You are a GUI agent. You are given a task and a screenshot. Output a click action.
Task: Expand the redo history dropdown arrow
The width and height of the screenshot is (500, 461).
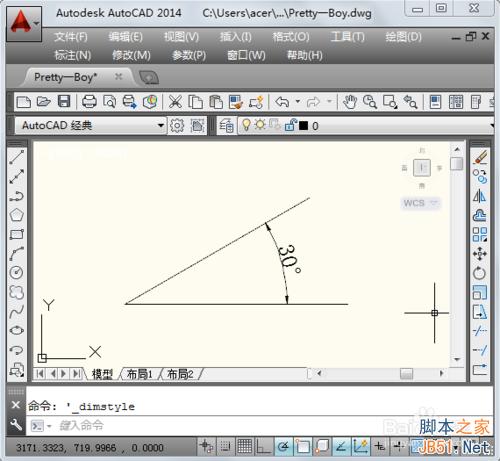pos(329,101)
